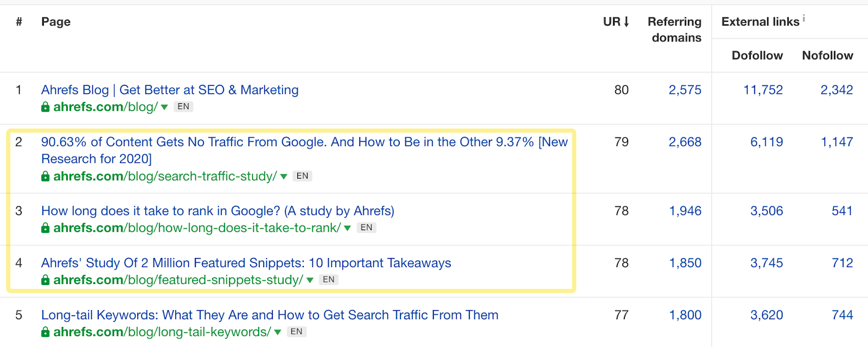The height and width of the screenshot is (347, 868).
Task: Click the lock icon for featured-snippets-study URL
Action: (x=46, y=280)
